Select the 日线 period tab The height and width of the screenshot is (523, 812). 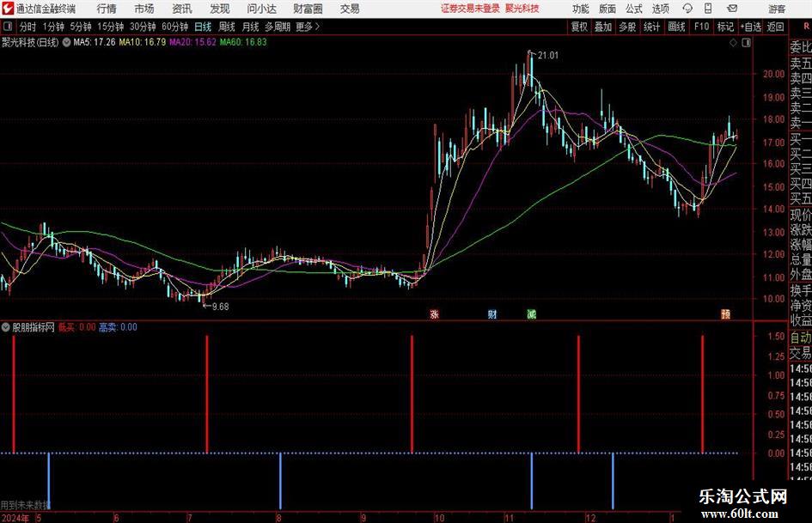point(203,27)
